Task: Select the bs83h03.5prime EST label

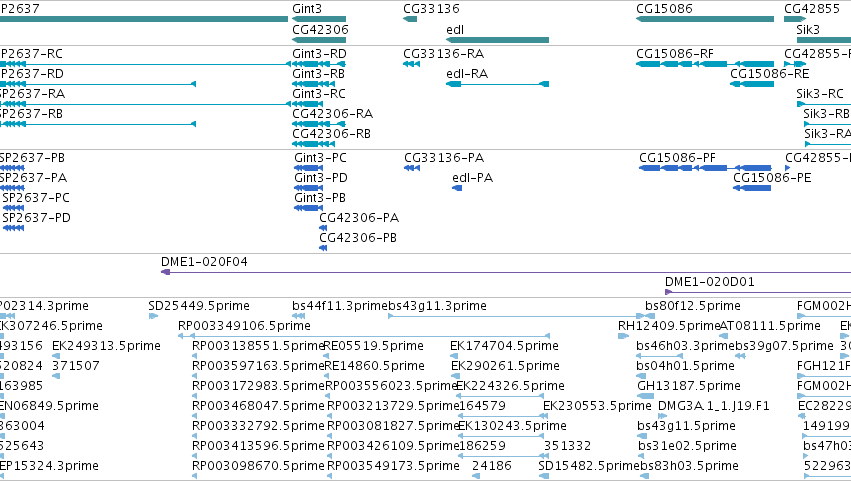Action: [x=689, y=466]
